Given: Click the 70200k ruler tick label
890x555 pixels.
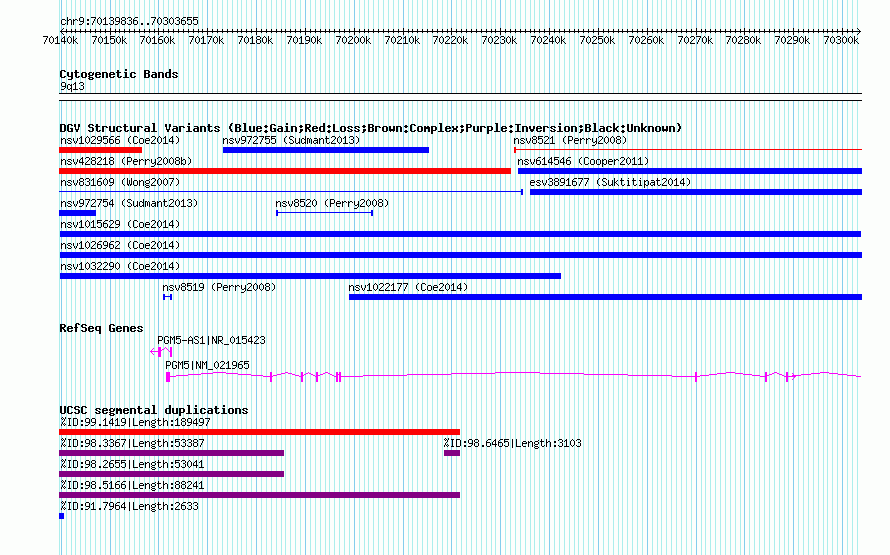Looking at the screenshot, I should (x=353, y=40).
